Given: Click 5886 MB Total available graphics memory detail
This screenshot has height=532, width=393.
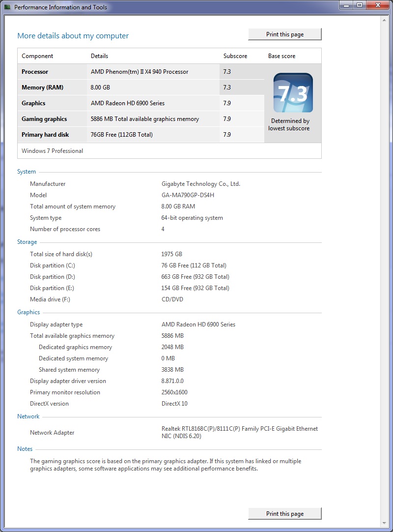Looking at the screenshot, I should 145,119.
